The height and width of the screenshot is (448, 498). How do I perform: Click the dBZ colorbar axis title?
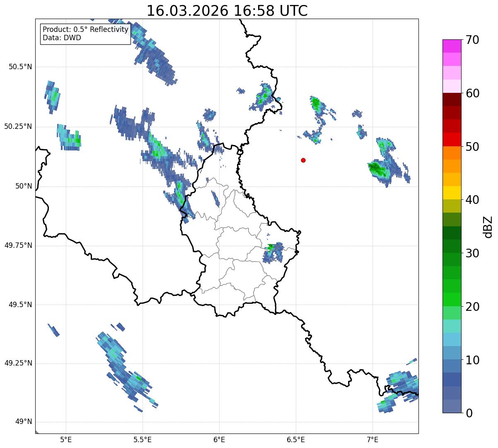coord(488,226)
